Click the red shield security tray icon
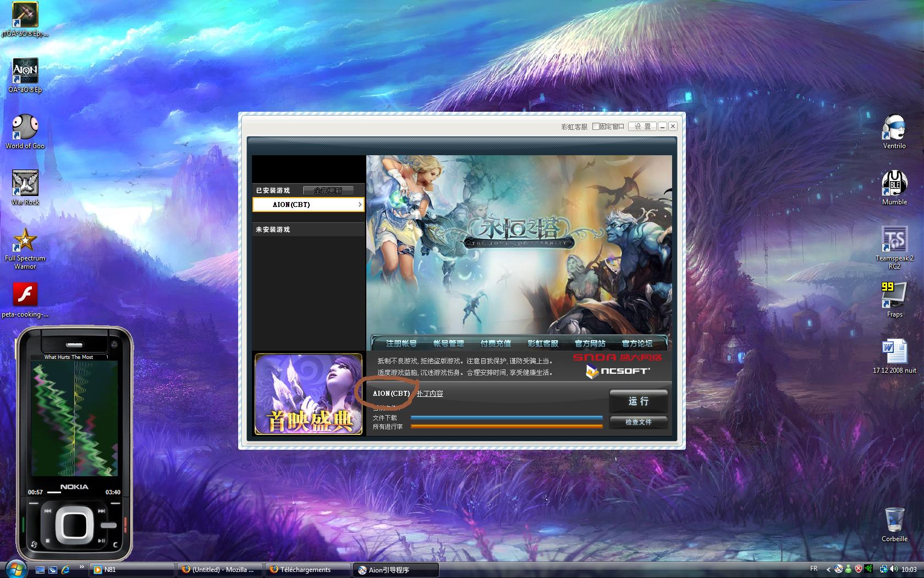924x578 pixels. [x=859, y=569]
